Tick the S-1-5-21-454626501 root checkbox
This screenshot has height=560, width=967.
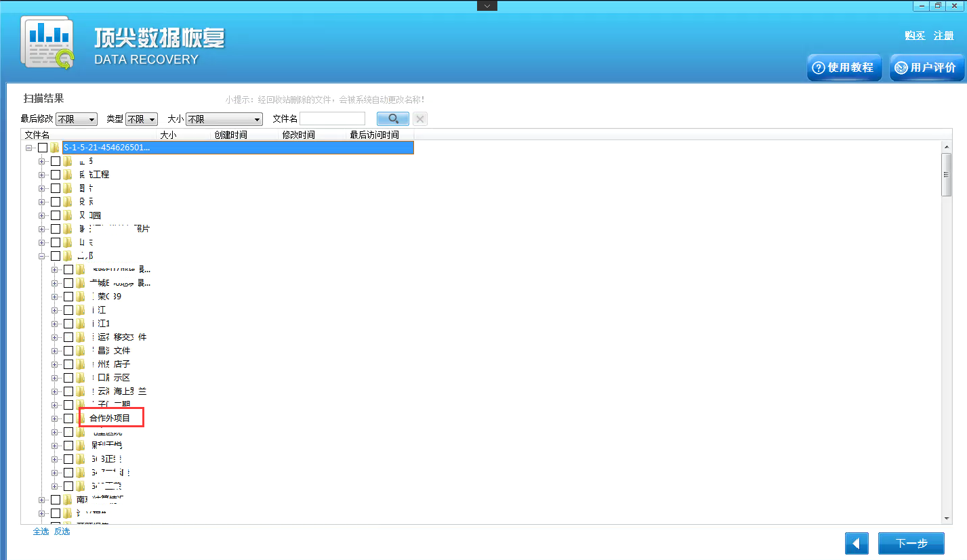(43, 148)
